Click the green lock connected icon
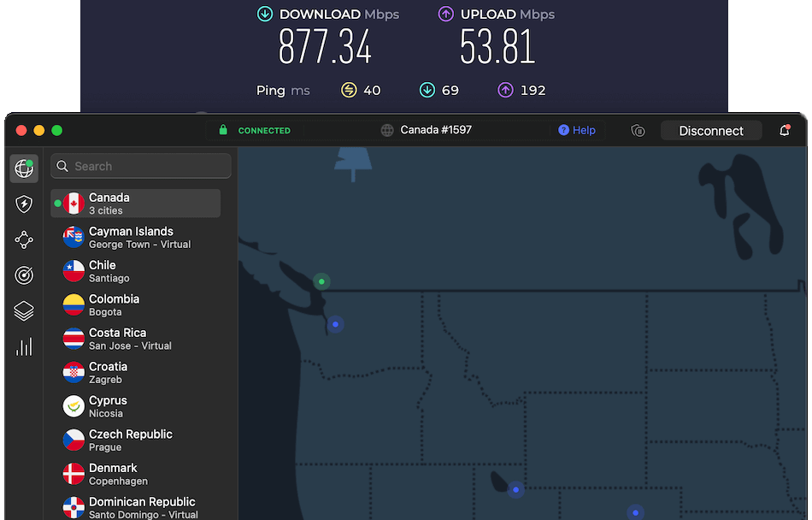 (x=223, y=129)
